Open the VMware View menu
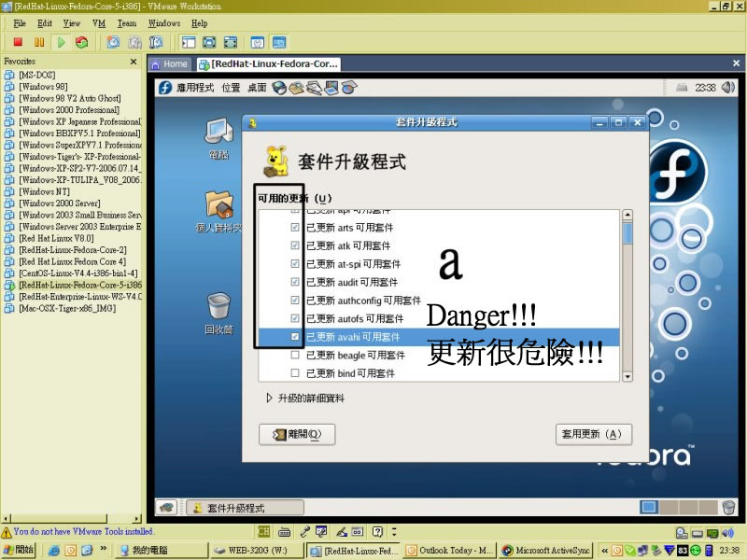 pos(72,23)
